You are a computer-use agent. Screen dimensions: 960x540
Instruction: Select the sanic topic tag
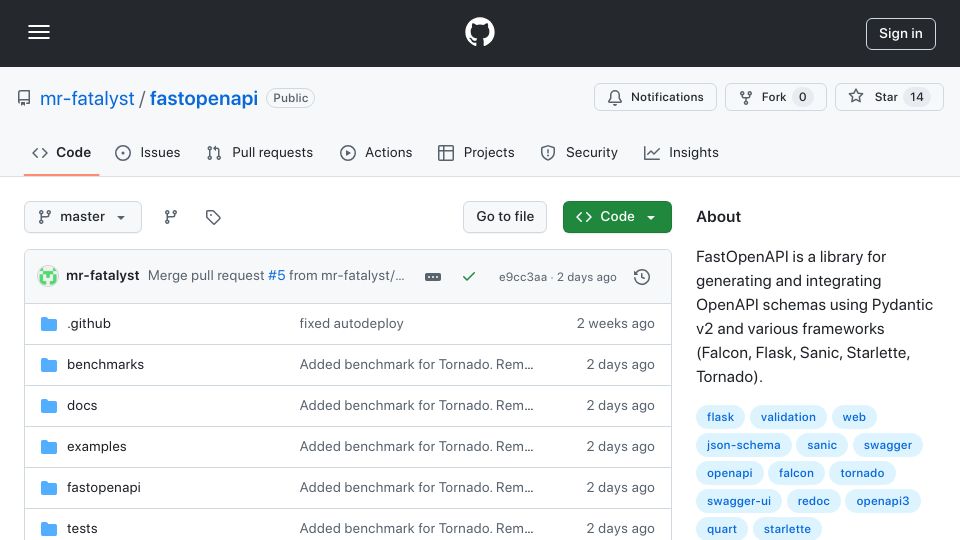click(x=822, y=445)
